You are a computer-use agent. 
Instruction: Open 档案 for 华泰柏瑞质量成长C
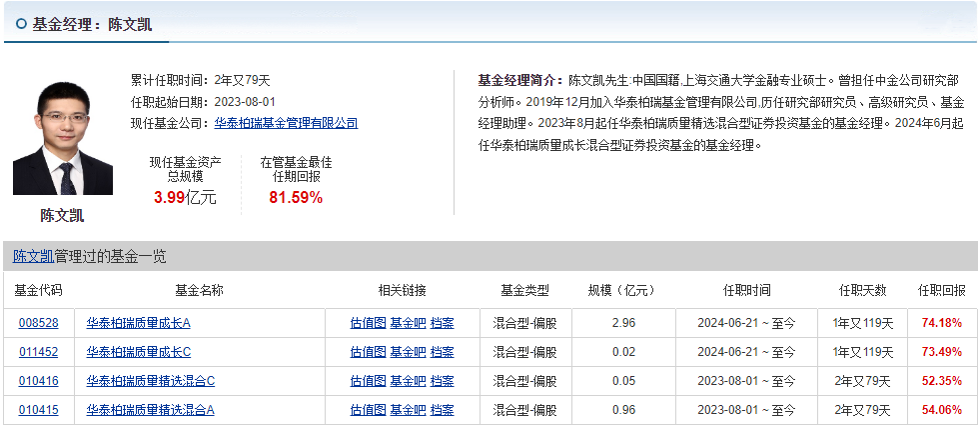[443, 352]
